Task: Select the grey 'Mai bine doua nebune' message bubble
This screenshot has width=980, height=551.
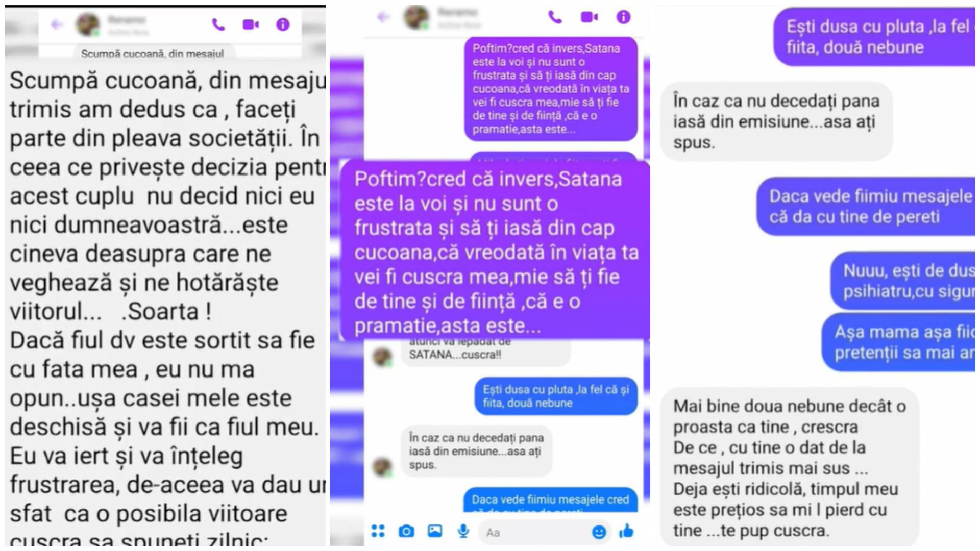Action: point(790,468)
